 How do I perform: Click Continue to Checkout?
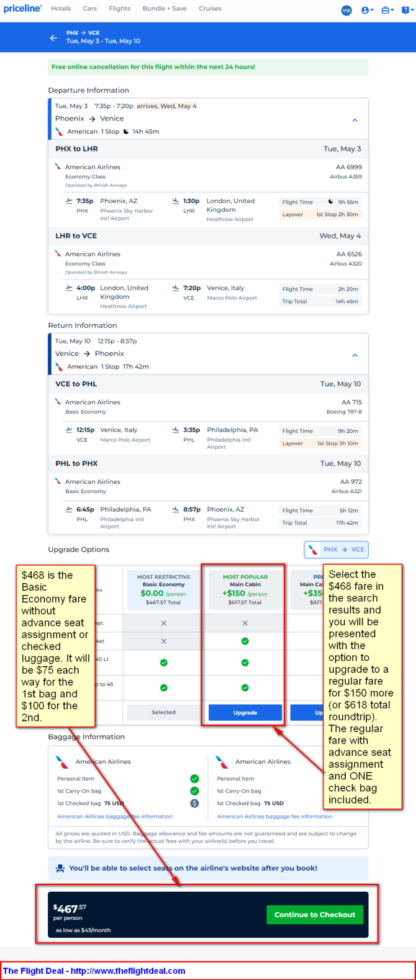tap(315, 915)
